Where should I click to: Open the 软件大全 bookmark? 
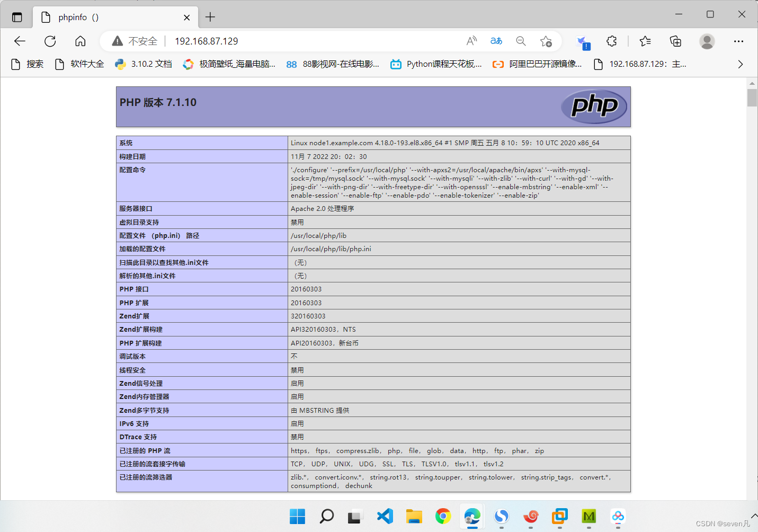click(x=79, y=64)
